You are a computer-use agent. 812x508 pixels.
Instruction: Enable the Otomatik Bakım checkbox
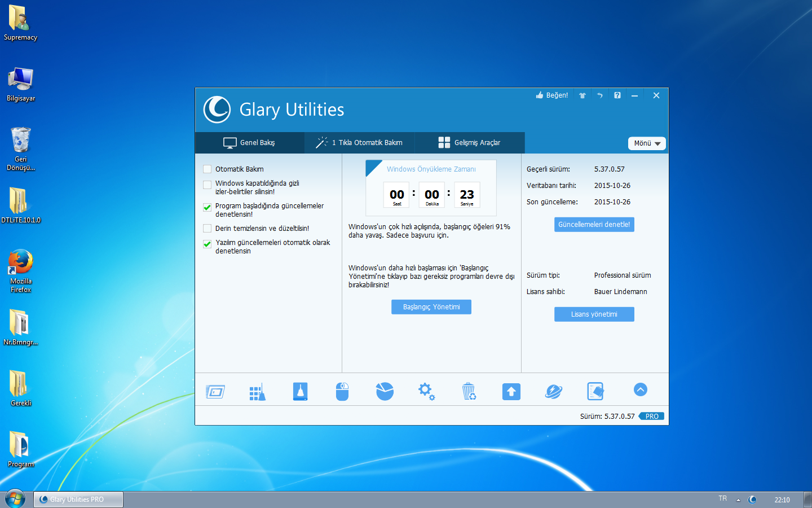coord(208,169)
